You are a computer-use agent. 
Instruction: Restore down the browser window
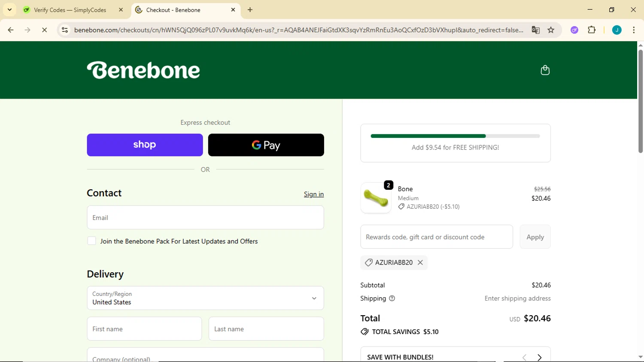tap(612, 9)
